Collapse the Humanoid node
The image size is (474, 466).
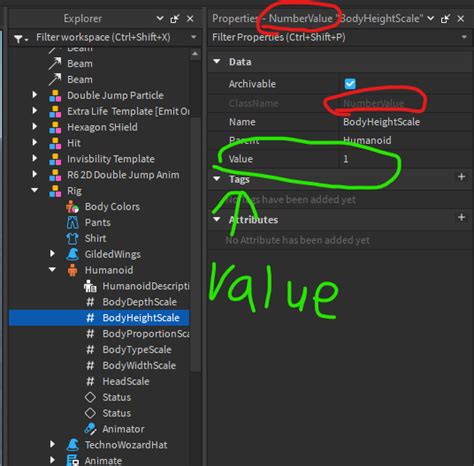click(52, 269)
